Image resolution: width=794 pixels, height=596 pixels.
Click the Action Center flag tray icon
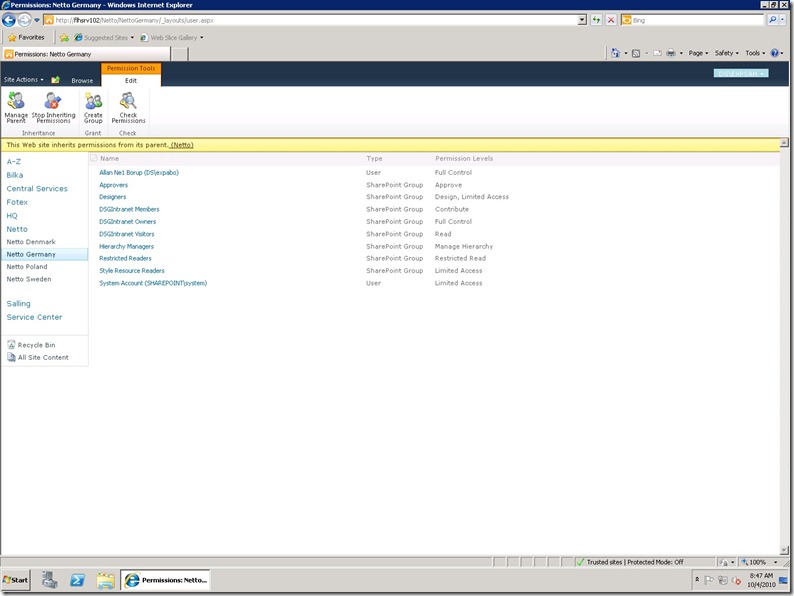(709, 580)
